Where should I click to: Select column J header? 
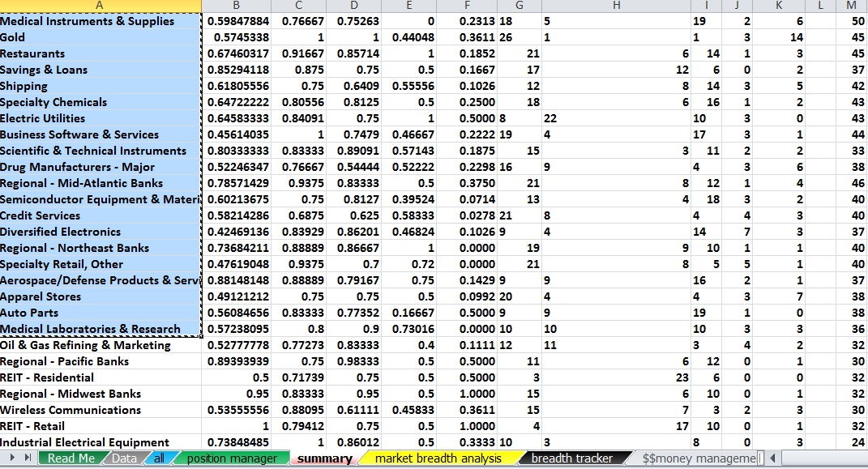737,6
